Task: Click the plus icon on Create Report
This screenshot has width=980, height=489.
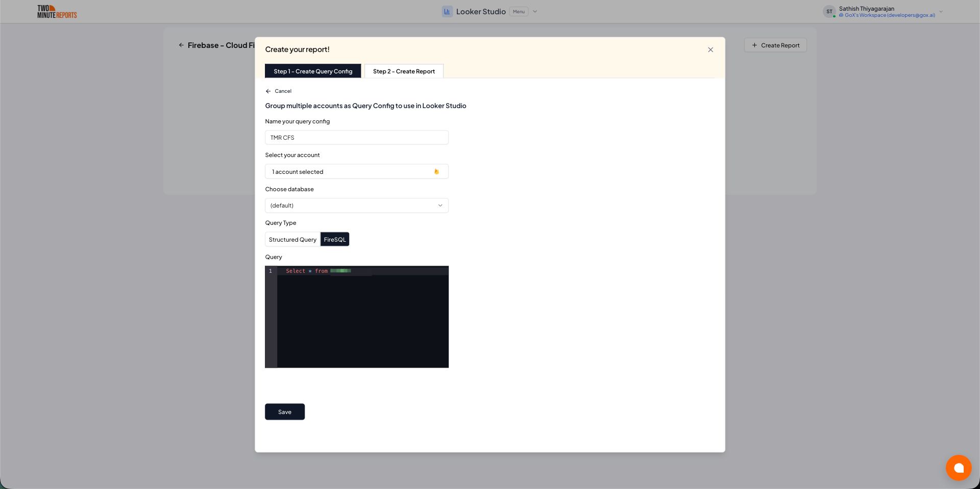Action: [x=754, y=45]
